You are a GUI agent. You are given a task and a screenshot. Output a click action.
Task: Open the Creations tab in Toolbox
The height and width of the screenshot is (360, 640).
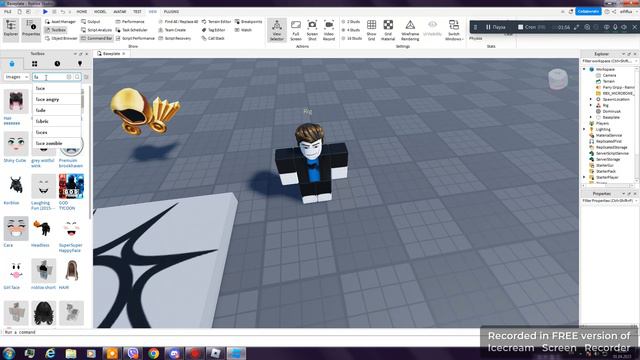click(80, 64)
